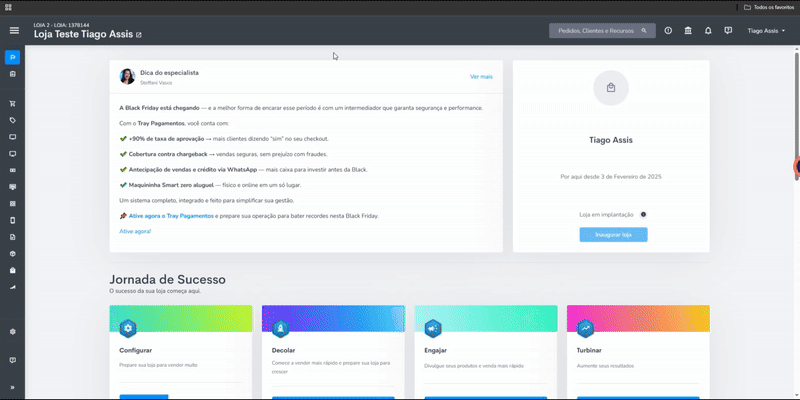Open the Todos os favoritos bookmarks folder
Screen dimensions: 800x400
pos(769,7)
